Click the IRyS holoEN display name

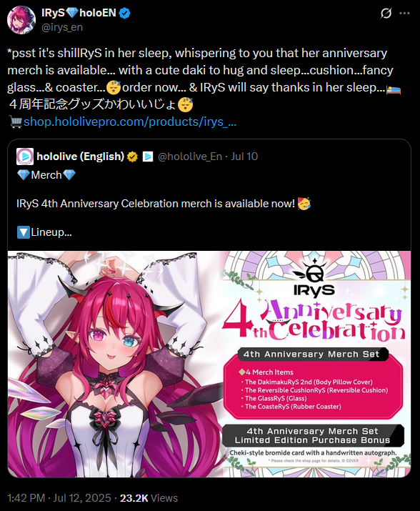79,13
